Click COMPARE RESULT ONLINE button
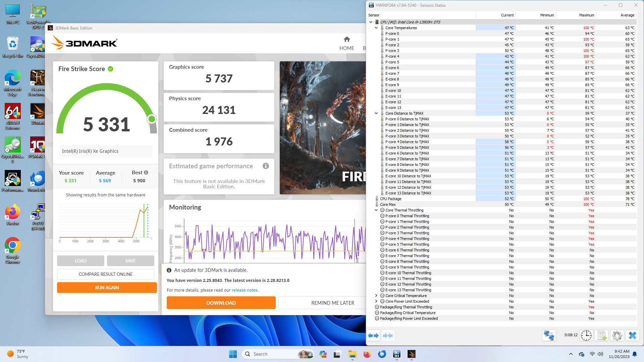This screenshot has height=362, width=644. click(x=106, y=274)
